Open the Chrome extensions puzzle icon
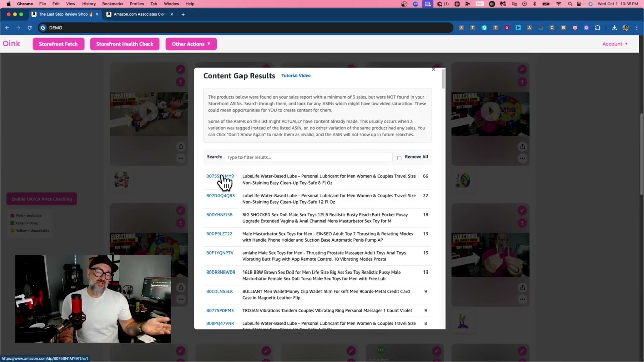This screenshot has height=362, width=644. 598,28
